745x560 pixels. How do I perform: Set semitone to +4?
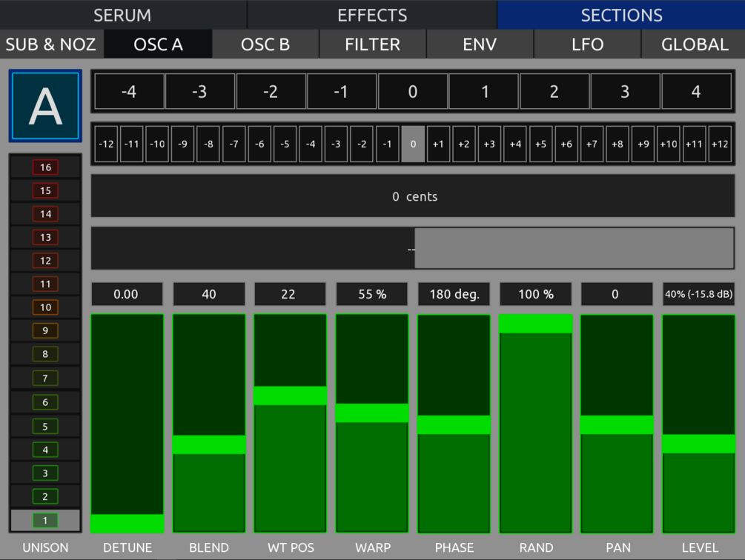515,144
